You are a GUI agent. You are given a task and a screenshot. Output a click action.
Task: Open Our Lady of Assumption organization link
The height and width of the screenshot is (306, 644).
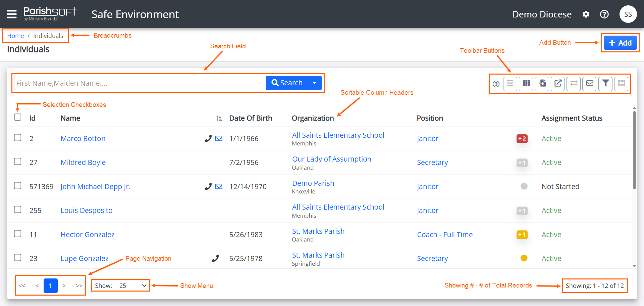(x=332, y=159)
